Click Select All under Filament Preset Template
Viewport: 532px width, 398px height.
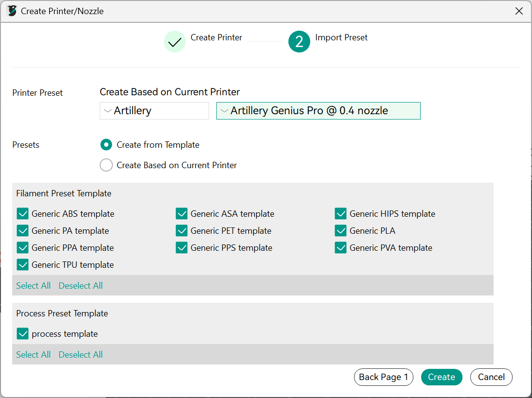tap(33, 285)
